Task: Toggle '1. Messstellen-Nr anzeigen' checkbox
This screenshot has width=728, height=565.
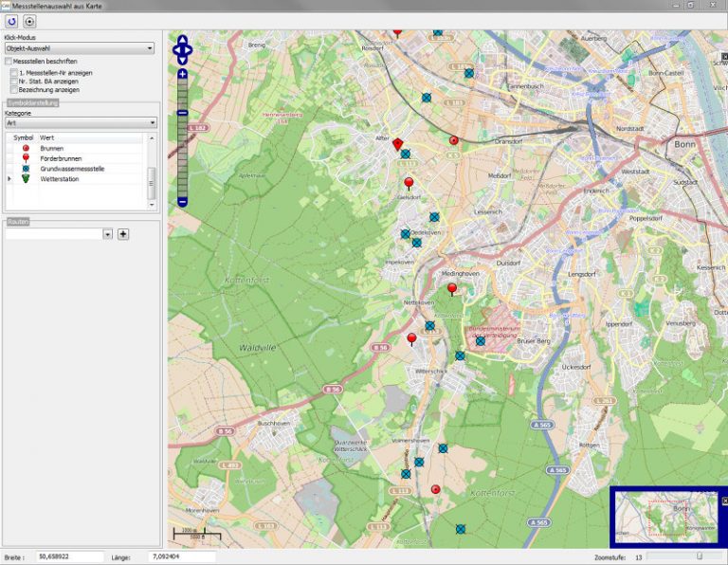Action: (x=14, y=72)
